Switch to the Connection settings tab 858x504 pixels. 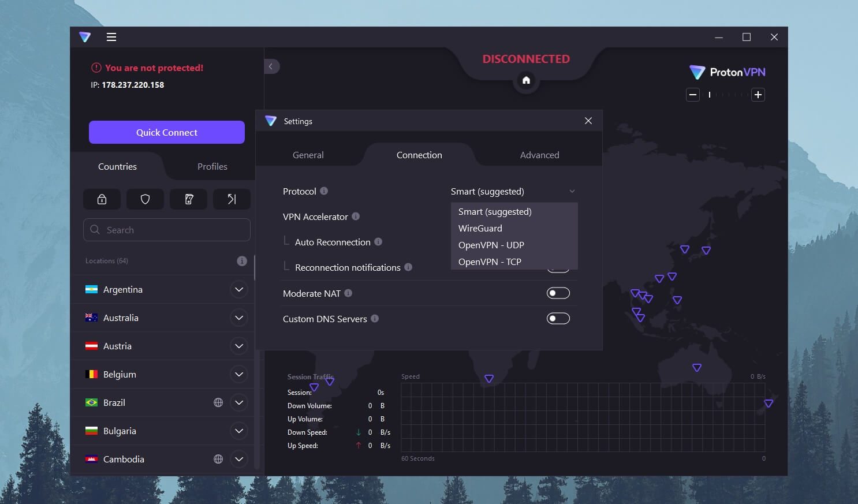point(419,155)
